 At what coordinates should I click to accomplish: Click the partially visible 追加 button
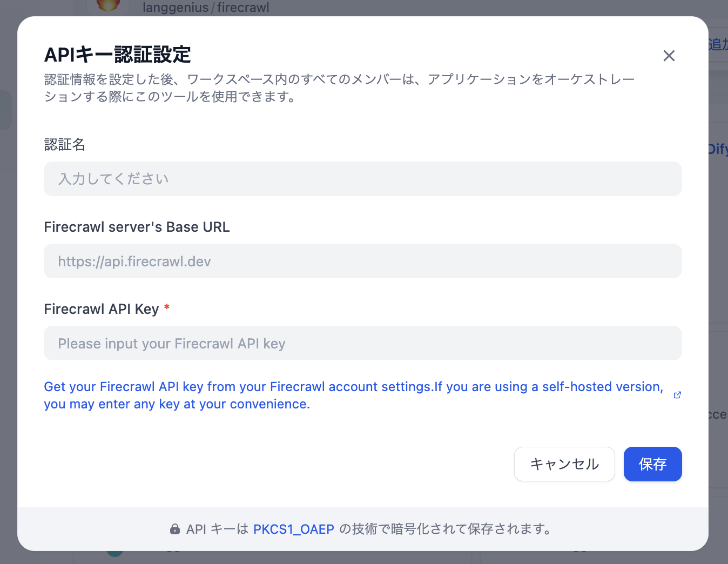(x=718, y=44)
